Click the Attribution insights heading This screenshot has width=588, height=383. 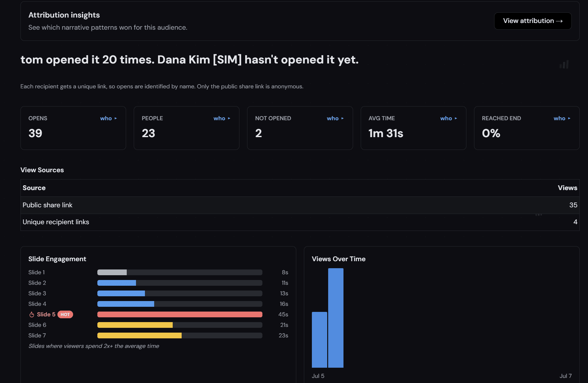coord(64,15)
